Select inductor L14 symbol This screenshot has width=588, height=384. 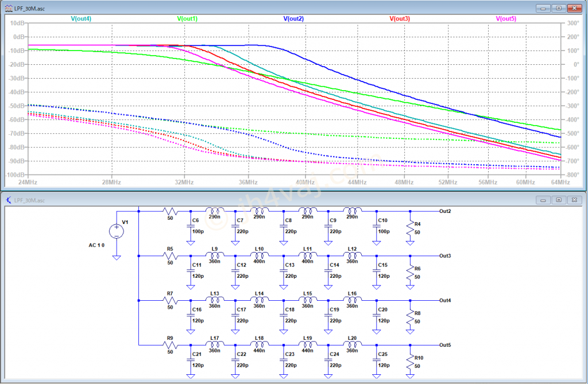(x=260, y=299)
